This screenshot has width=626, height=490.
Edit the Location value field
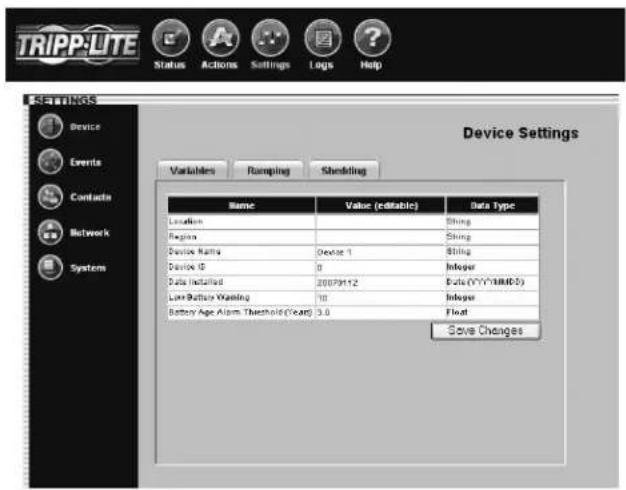tap(380, 221)
